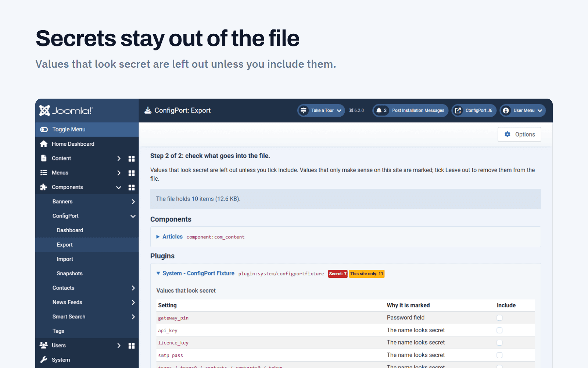The width and height of the screenshot is (588, 368).
Task: Tick Include for licence_key
Action: 499,343
